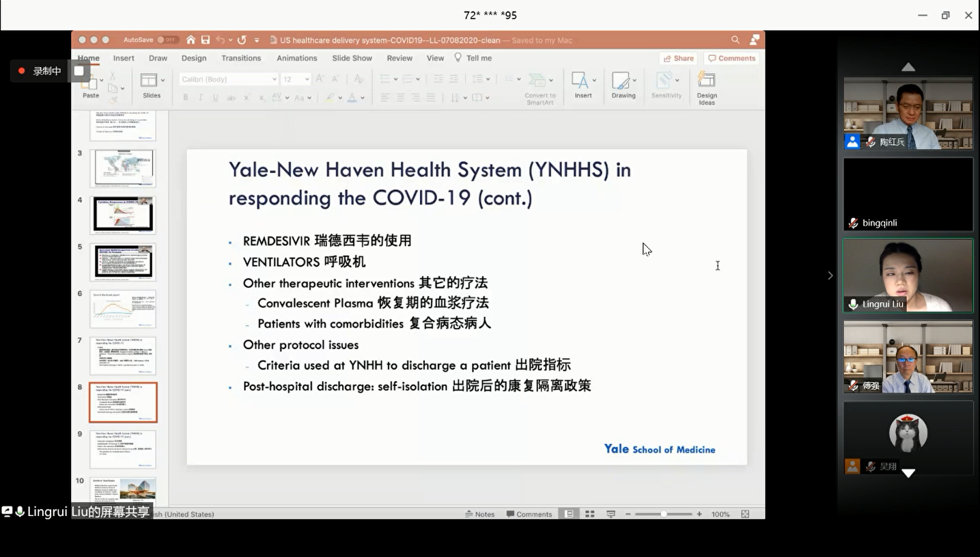Expand the font size dropdown
980x557 pixels.
tap(307, 79)
